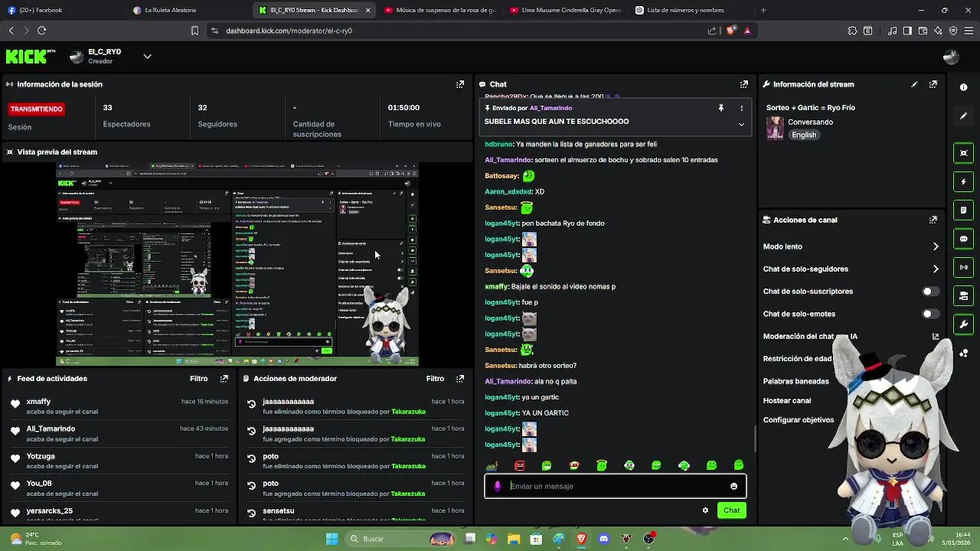Screen dimensions: 980x551
Task: Open the emoji picker in message box
Action: tap(733, 486)
